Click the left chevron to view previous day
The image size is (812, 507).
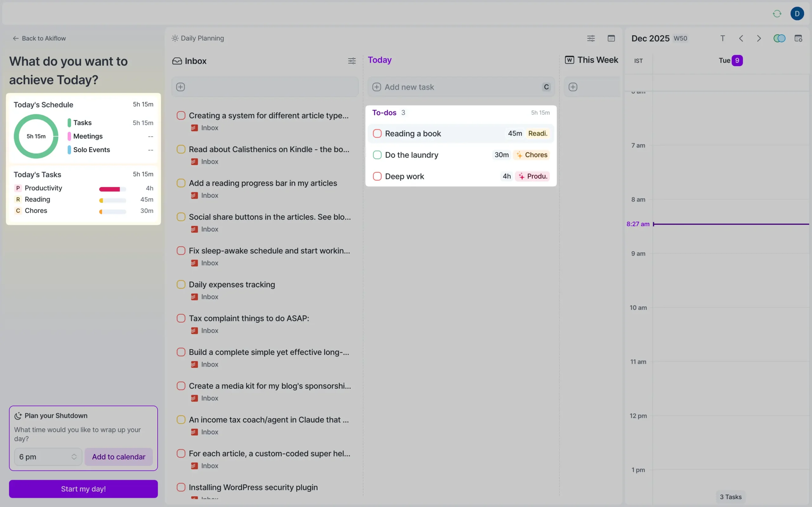point(741,38)
